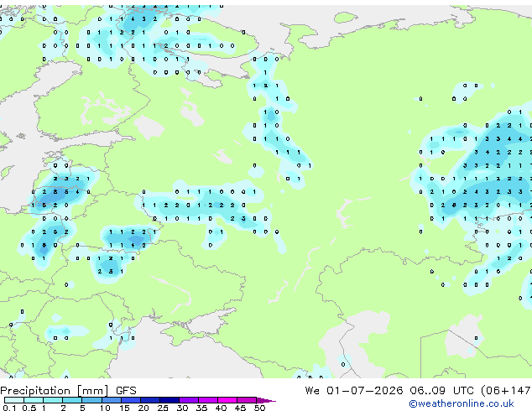Select the legend swatch between 2 and 5 mm
Viewport: 532px width, 411px height.
click(72, 400)
